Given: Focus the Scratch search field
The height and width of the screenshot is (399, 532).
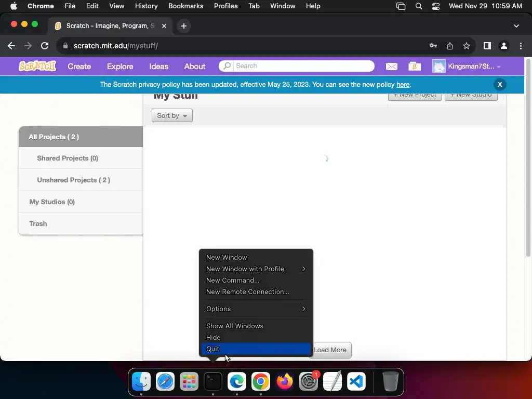Looking at the screenshot, I should (304, 66).
